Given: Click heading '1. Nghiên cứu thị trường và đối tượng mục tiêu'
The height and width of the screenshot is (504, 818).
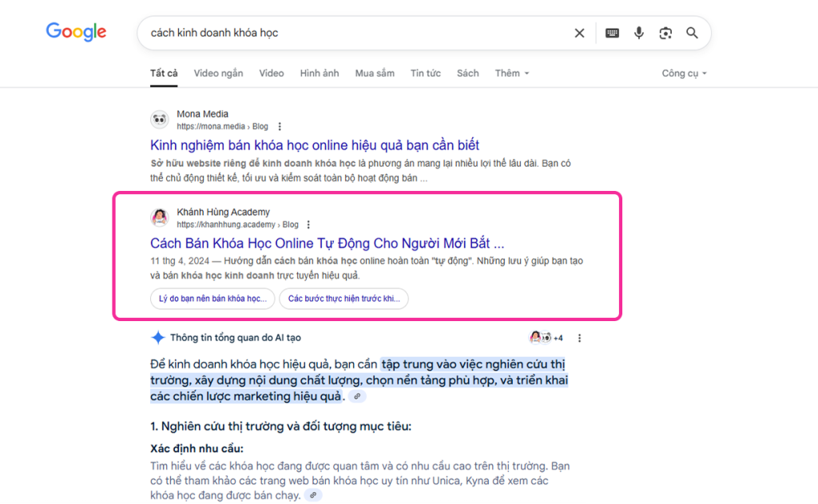Looking at the screenshot, I should [280, 427].
